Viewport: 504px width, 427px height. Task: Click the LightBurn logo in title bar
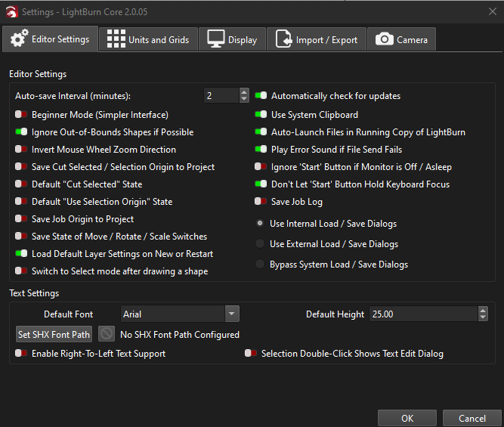(x=10, y=12)
